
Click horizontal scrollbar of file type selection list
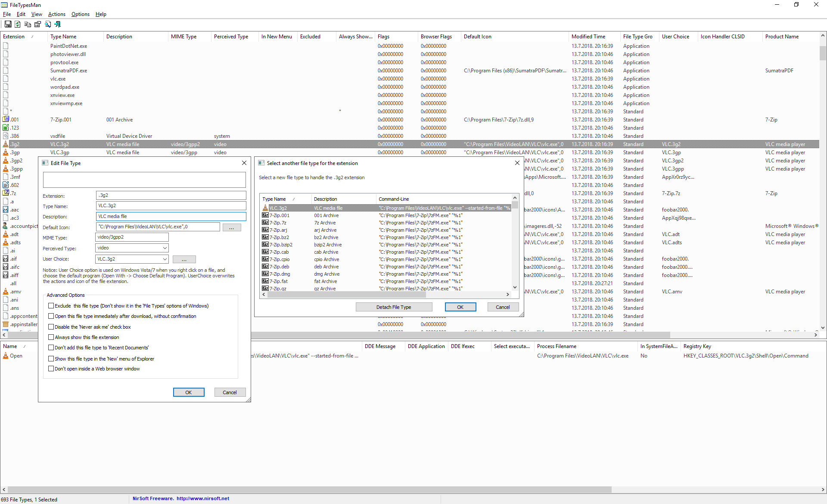(385, 295)
